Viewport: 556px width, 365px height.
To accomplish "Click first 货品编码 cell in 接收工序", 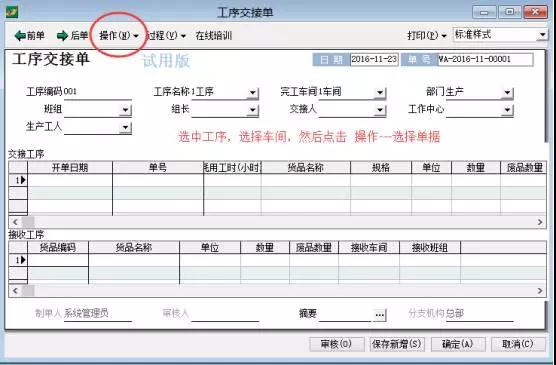I will tap(58, 260).
